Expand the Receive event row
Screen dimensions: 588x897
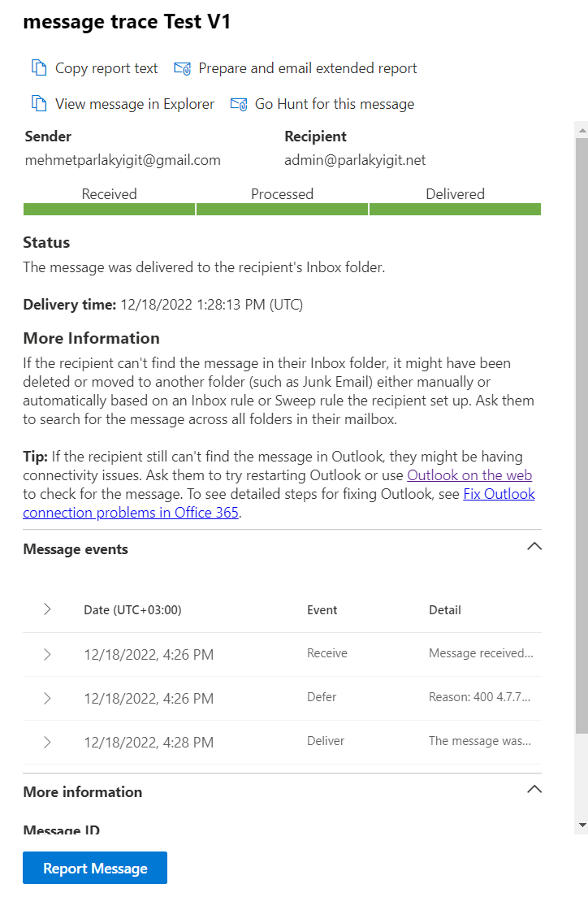pos(47,654)
